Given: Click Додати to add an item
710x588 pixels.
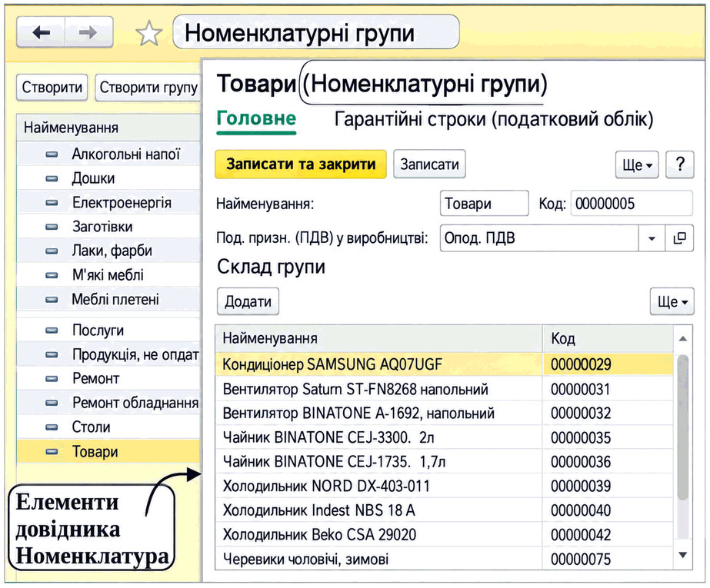Looking at the screenshot, I should (x=248, y=301).
